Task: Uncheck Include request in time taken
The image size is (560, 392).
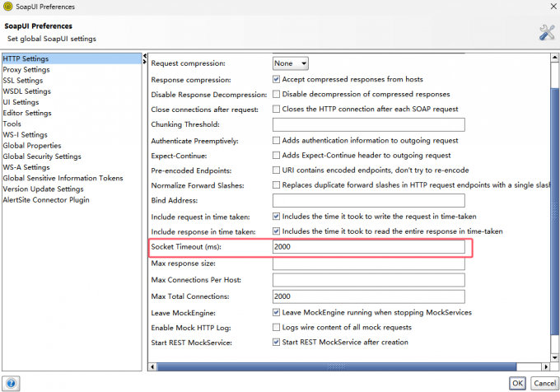Action: pos(276,217)
